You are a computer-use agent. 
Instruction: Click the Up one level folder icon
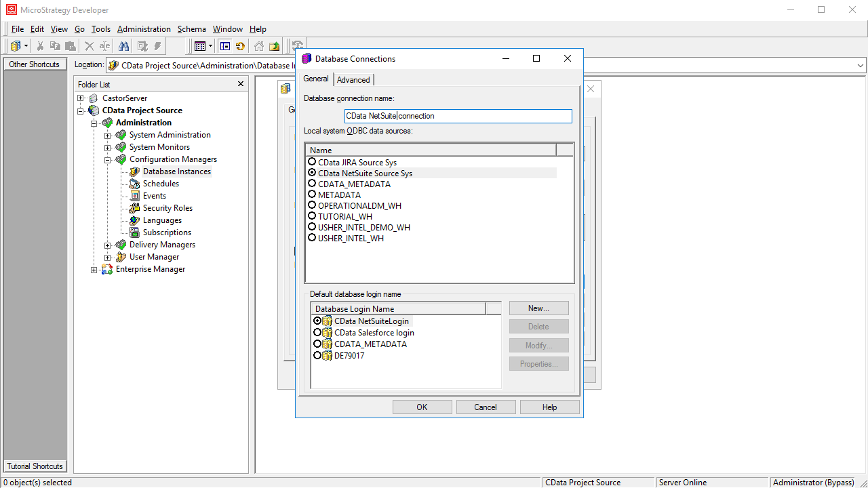click(274, 45)
